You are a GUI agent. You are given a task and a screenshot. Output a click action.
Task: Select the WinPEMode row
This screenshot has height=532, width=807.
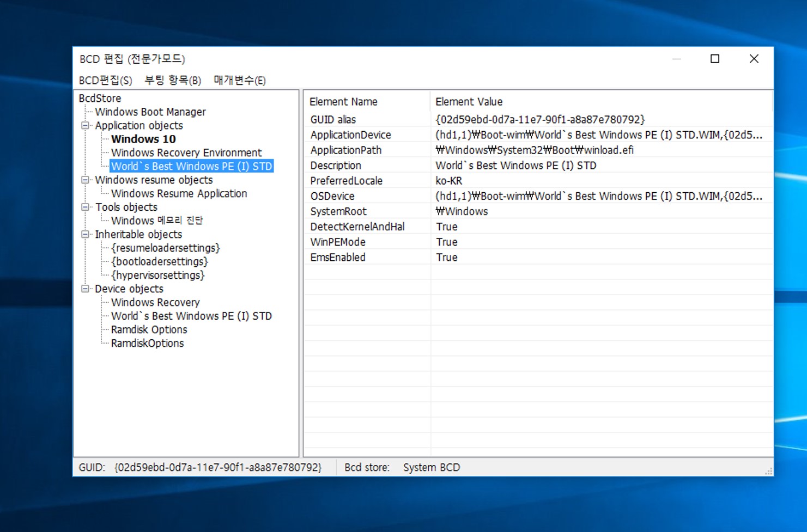click(538, 242)
